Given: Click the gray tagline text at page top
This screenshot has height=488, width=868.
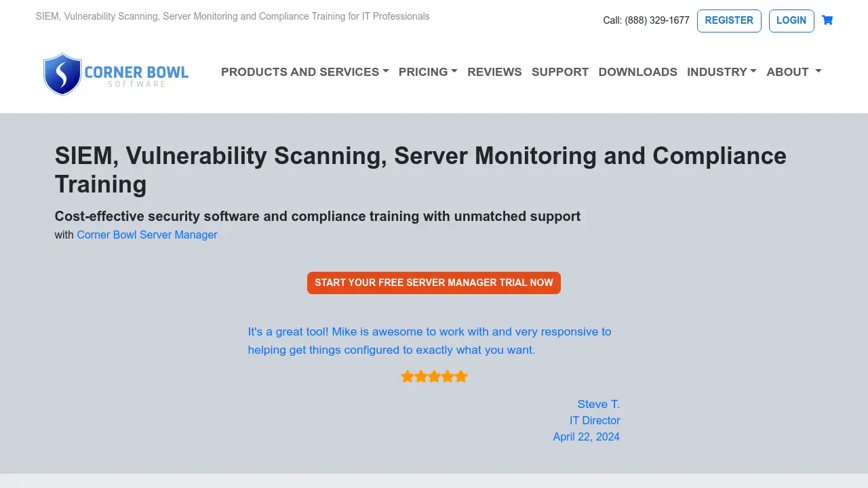Looking at the screenshot, I should click(x=233, y=16).
